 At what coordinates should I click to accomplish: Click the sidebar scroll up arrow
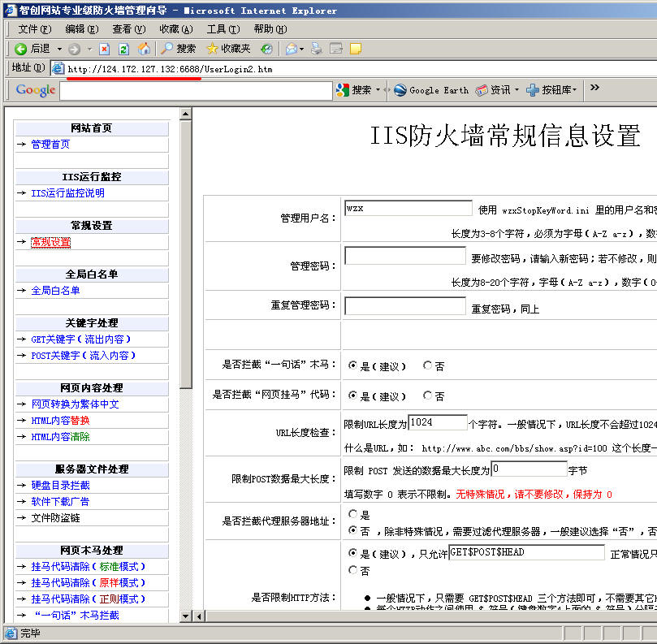click(186, 114)
